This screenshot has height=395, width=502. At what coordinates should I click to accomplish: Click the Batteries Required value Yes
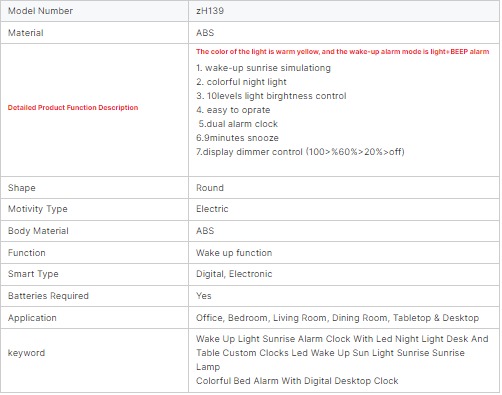click(x=204, y=296)
